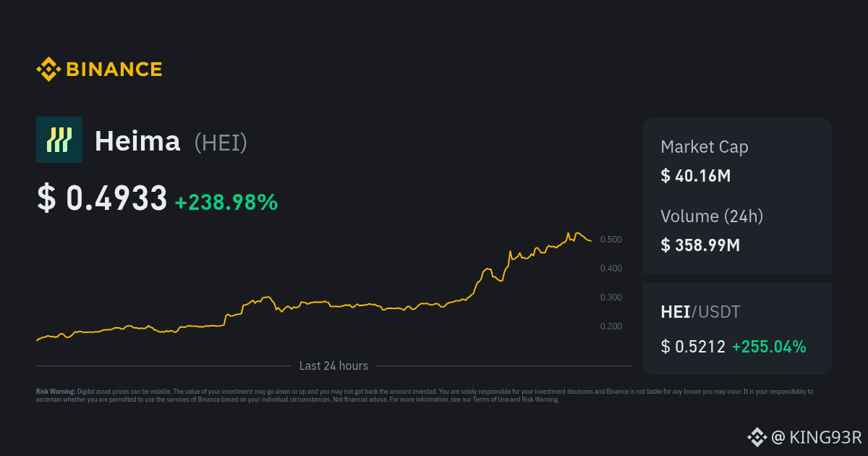Click the Risk Warning disclaimer text

[x=425, y=395]
